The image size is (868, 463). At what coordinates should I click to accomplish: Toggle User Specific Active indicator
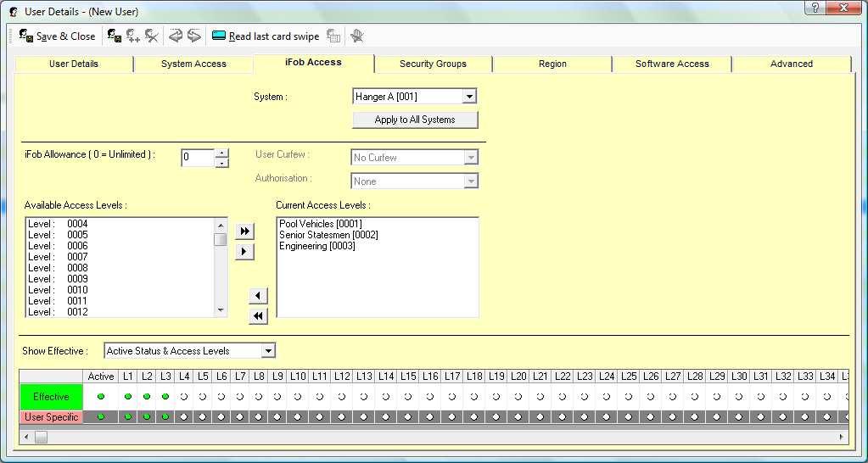tap(101, 417)
